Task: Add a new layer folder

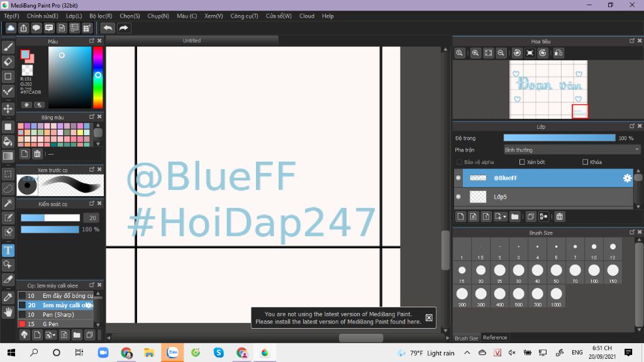Action: 514,217
